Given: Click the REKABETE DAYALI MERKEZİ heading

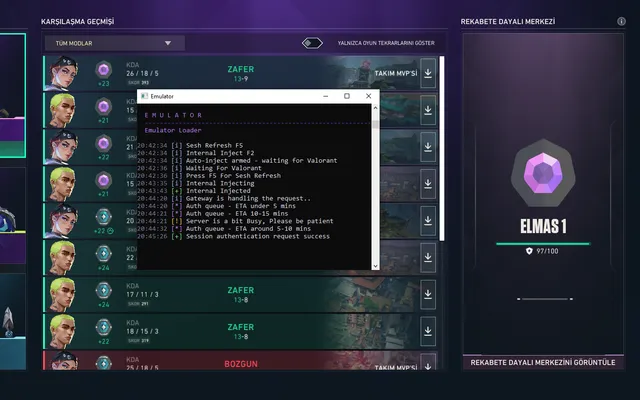Looking at the screenshot, I should [x=508, y=21].
